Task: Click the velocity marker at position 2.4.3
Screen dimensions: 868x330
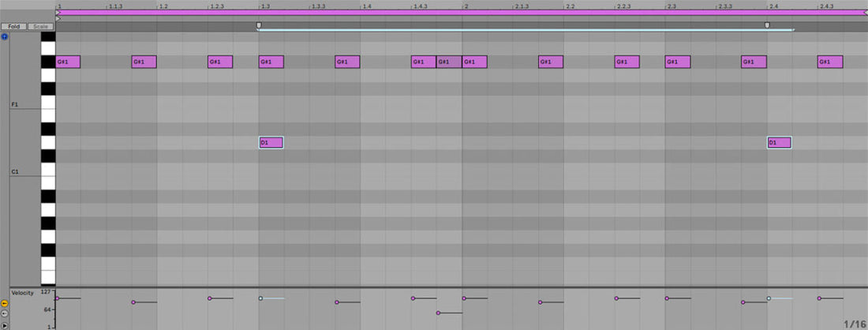Action: 819,298
